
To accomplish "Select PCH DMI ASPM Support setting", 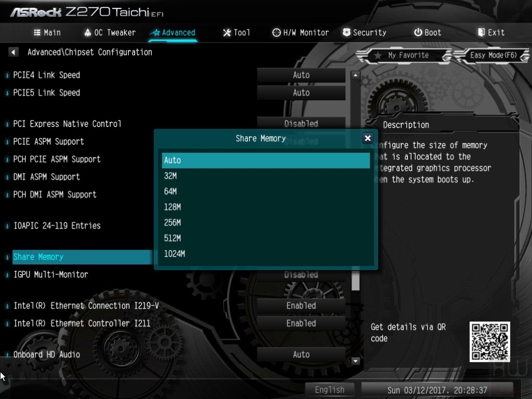I will pyautogui.click(x=55, y=195).
